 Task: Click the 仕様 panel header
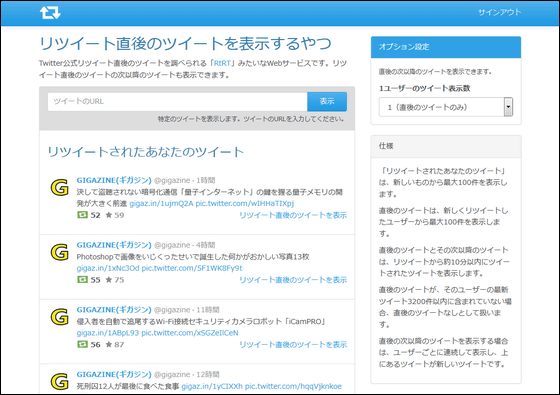coord(446,146)
